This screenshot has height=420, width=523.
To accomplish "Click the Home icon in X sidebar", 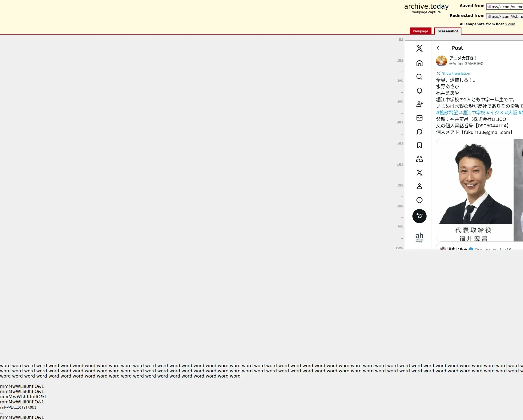I will 419,63.
